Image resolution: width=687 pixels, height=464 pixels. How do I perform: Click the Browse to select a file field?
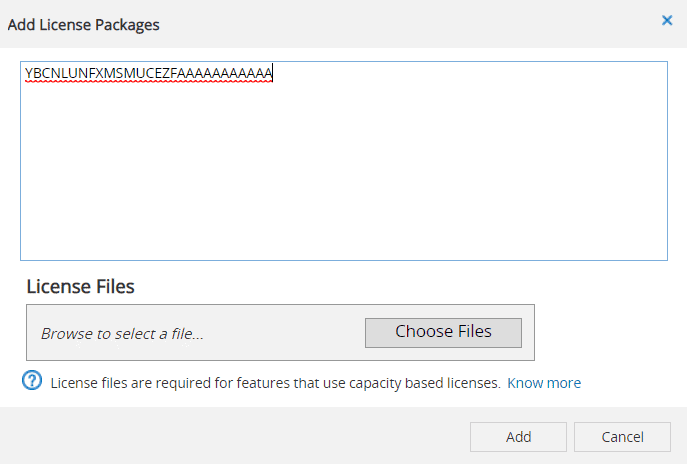(x=195, y=333)
